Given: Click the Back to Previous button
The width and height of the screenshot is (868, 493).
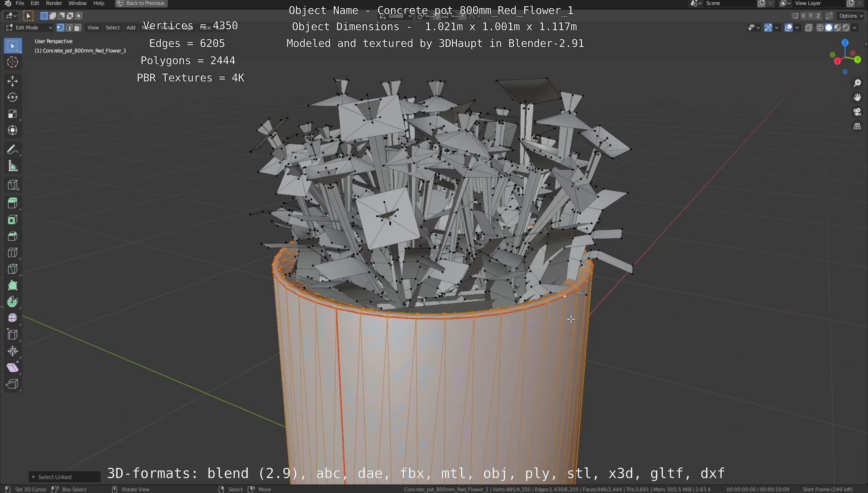Looking at the screenshot, I should point(141,3).
